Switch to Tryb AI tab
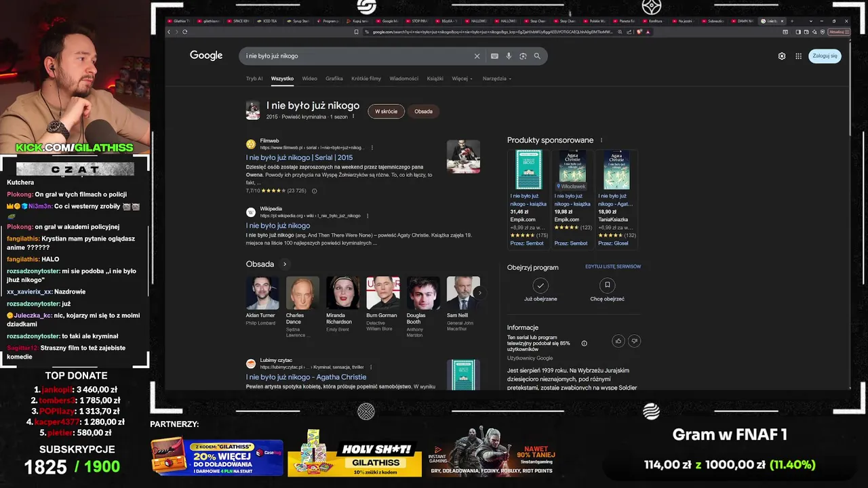This screenshot has width=868, height=488. click(x=254, y=79)
